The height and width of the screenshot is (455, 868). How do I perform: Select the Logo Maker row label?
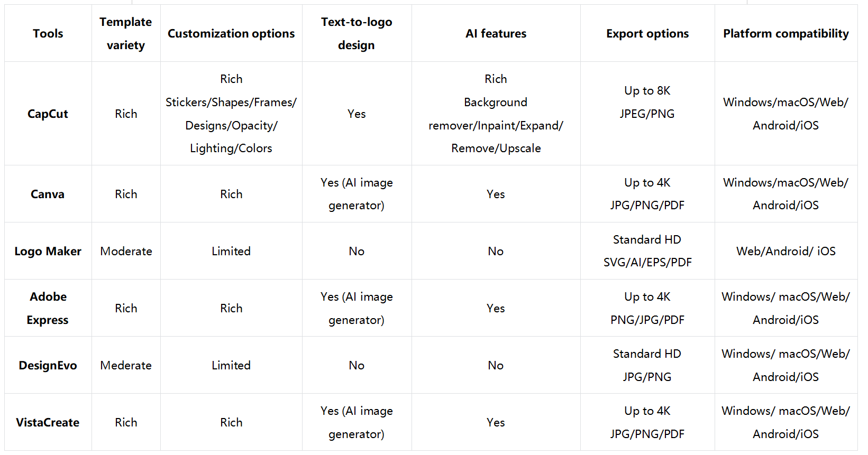click(x=48, y=251)
